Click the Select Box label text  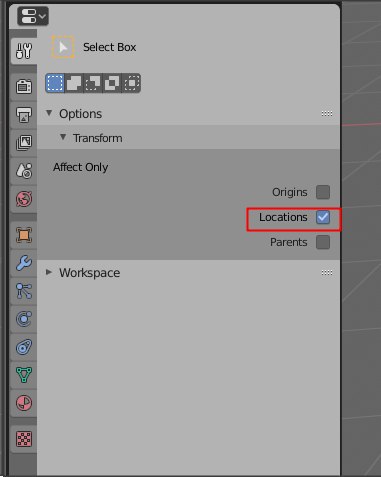click(x=110, y=47)
